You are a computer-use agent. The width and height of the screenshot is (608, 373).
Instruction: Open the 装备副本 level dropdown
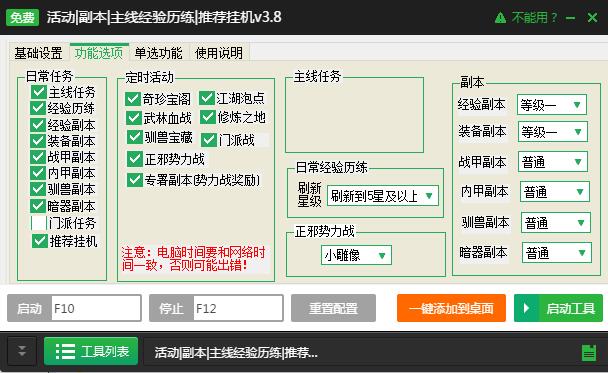[x=552, y=132]
